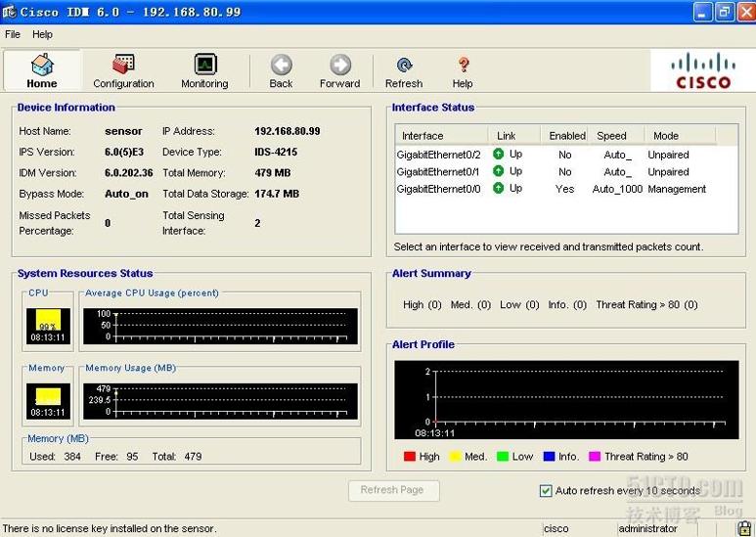Click the Memory usage gauge
This screenshot has width=756, height=537.
tap(48, 401)
